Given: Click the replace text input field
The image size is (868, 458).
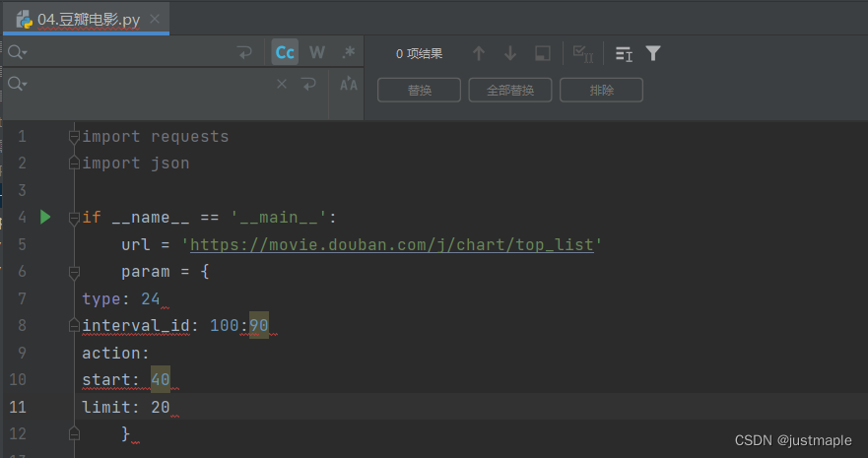Looking at the screenshot, I should tap(150, 84).
